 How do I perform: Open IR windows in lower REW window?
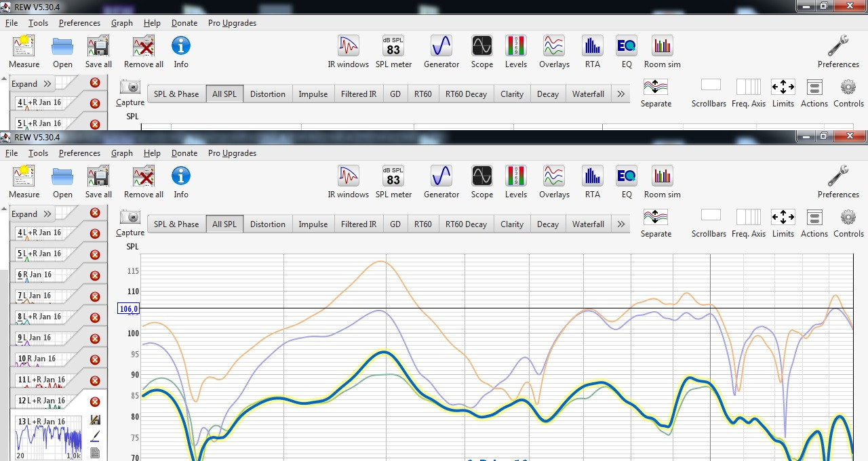click(x=349, y=176)
